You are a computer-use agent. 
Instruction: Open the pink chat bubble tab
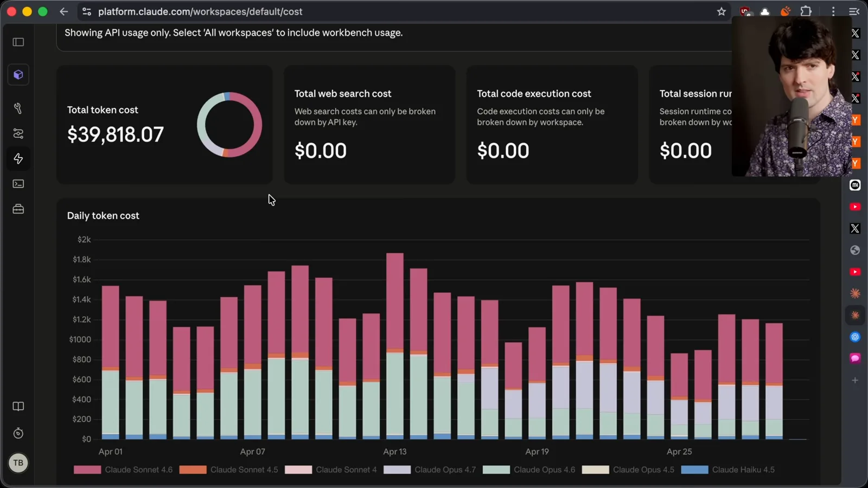855,358
